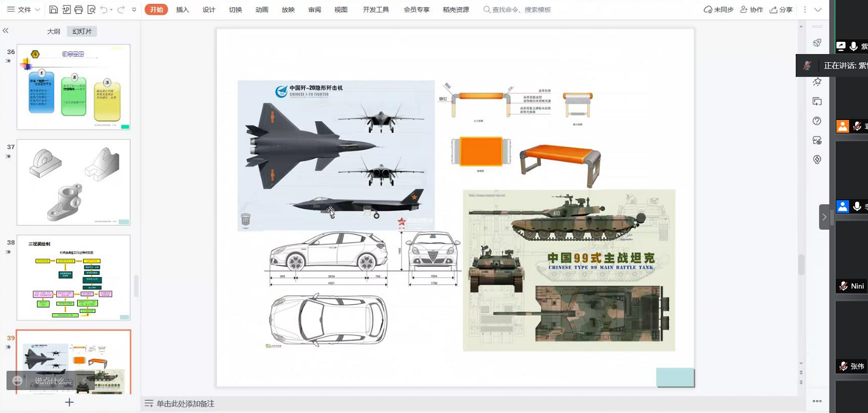Add new slide with plus icon
The width and height of the screenshot is (868, 413).
[69, 402]
